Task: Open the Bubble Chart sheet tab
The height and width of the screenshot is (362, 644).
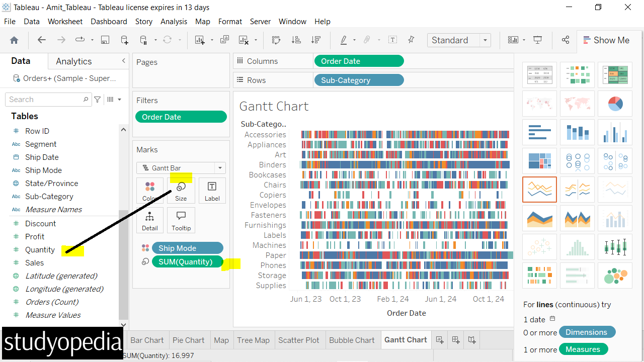Action: coord(352,340)
